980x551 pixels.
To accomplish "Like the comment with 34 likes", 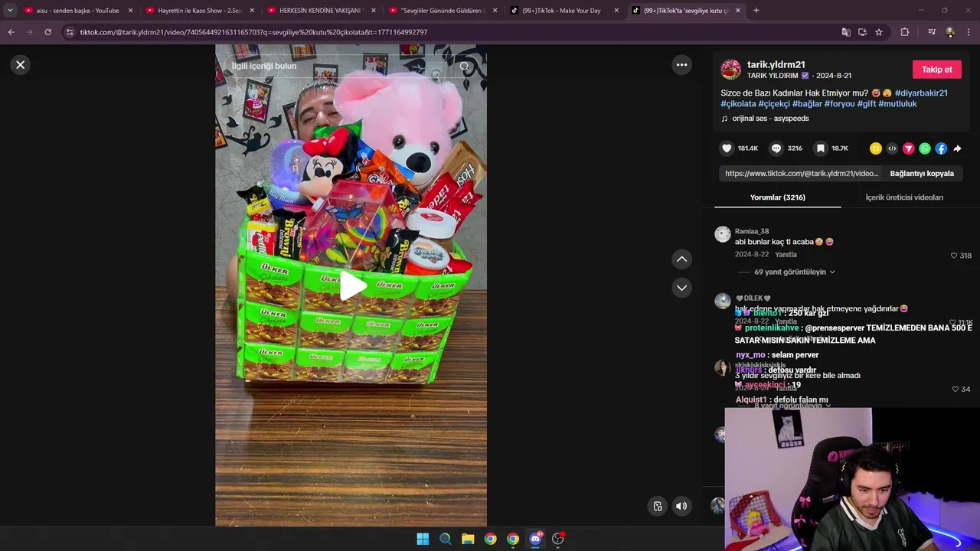I will click(x=955, y=390).
